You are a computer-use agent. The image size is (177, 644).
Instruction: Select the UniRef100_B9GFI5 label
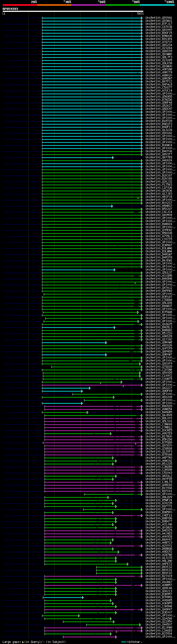point(159,33)
